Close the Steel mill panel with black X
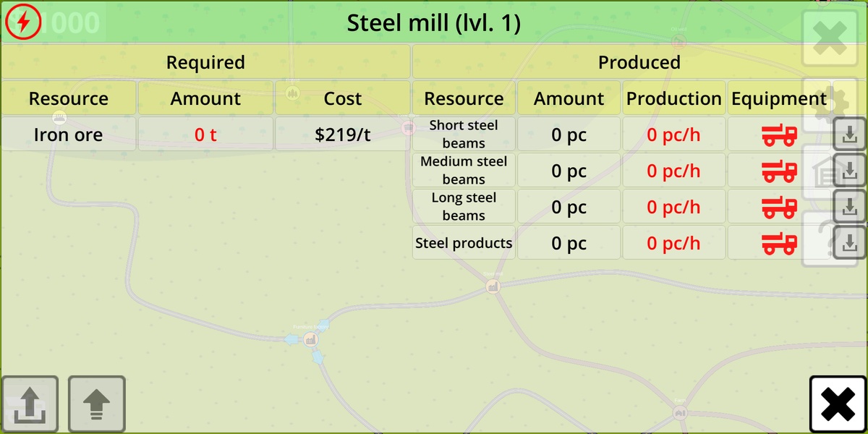The height and width of the screenshot is (434, 868). (x=838, y=404)
